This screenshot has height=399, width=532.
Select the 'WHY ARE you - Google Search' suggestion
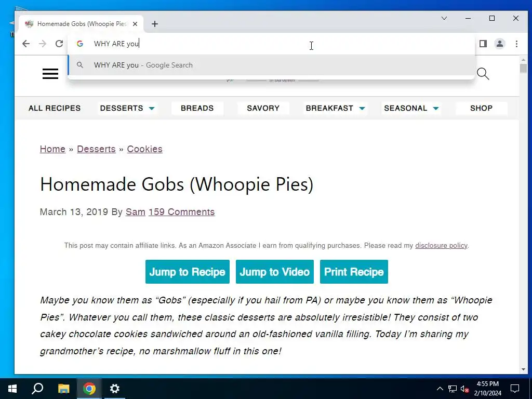(271, 65)
